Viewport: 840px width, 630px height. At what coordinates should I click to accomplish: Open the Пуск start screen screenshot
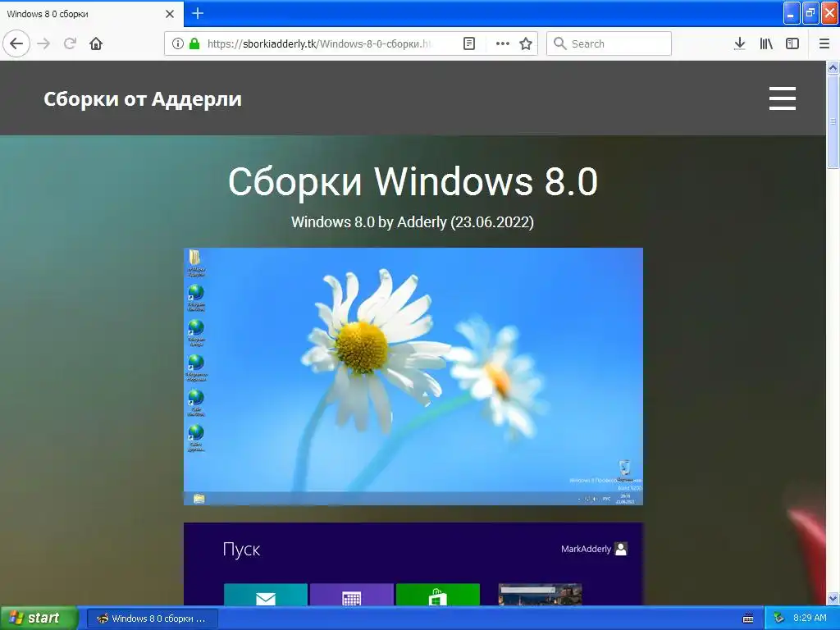click(413, 564)
